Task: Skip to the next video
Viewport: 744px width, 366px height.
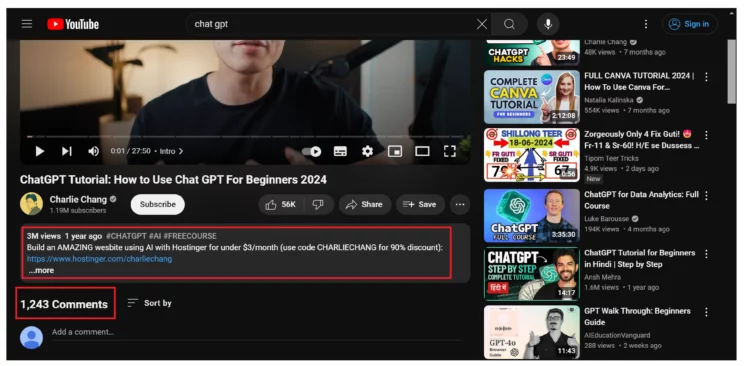Action: click(66, 151)
